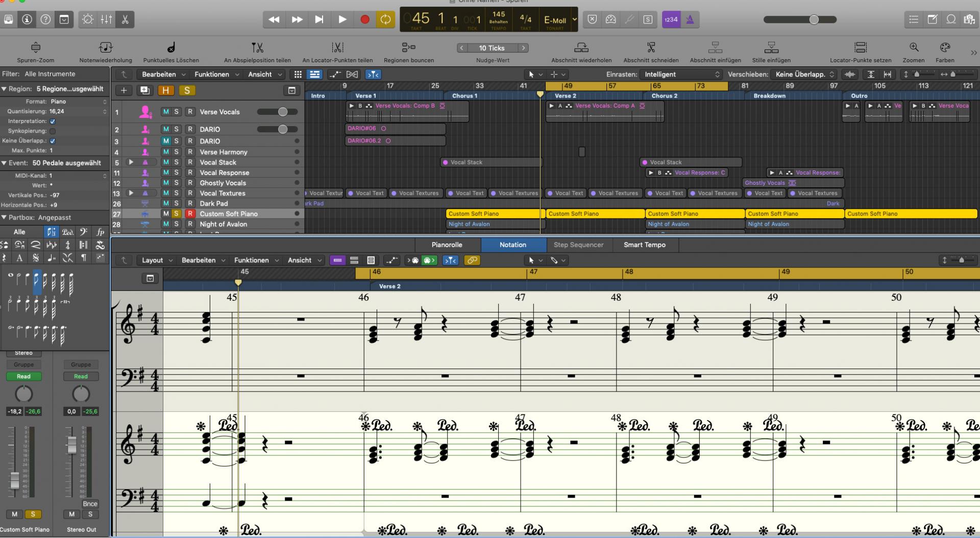Screen dimensions: 980x538
Task: Open score editor Funktionen menu
Action: [x=256, y=260]
